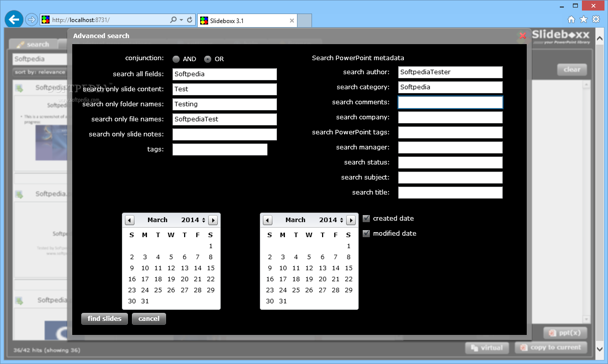The height and width of the screenshot is (364, 608).
Task: Click the page vertical scrollbar down arrow
Action: (599, 349)
